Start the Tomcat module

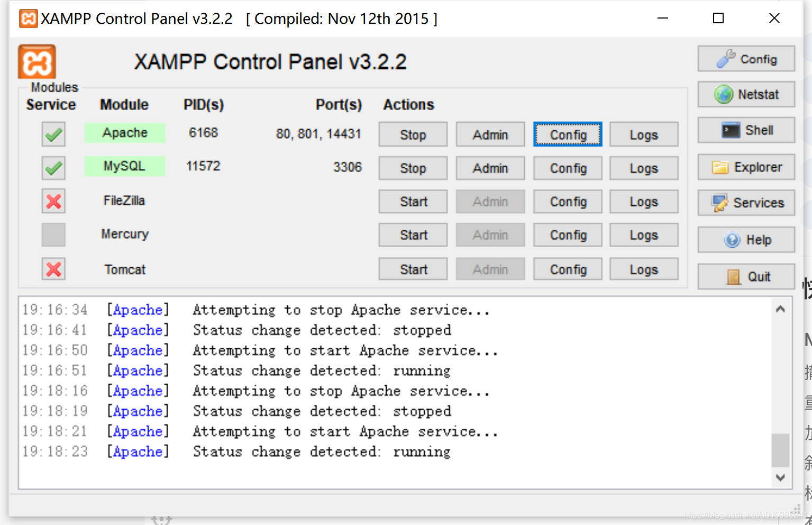[x=413, y=269]
